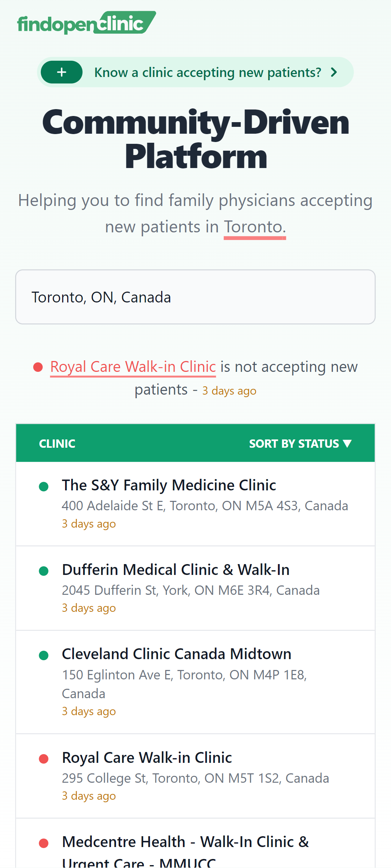
Task: Open The S&Y Family Medicine Clinic entry
Action: click(195, 504)
